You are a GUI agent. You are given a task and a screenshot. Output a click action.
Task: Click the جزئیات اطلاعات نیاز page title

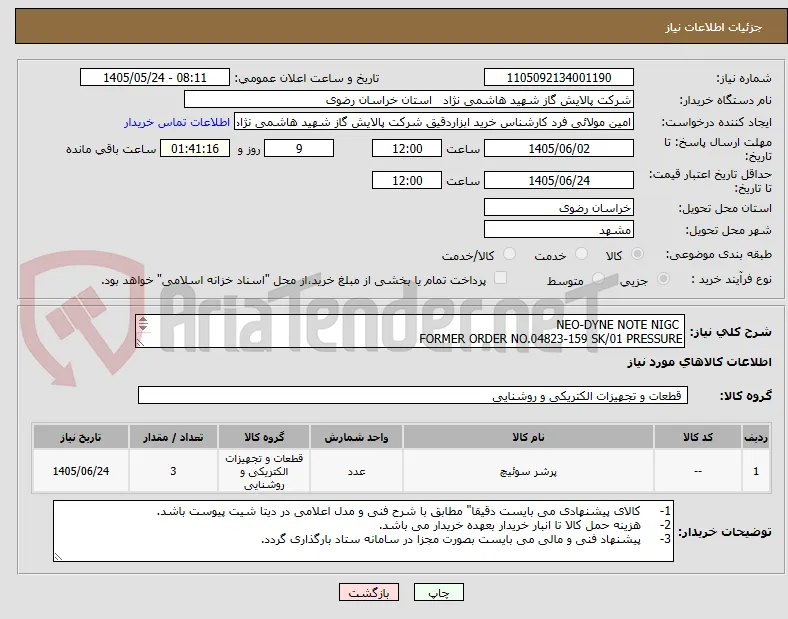[714, 27]
